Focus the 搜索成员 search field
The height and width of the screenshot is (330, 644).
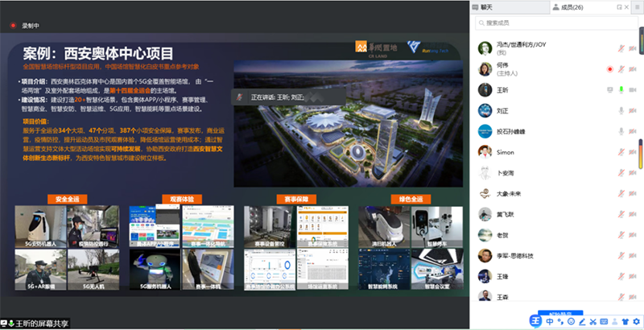pos(556,23)
